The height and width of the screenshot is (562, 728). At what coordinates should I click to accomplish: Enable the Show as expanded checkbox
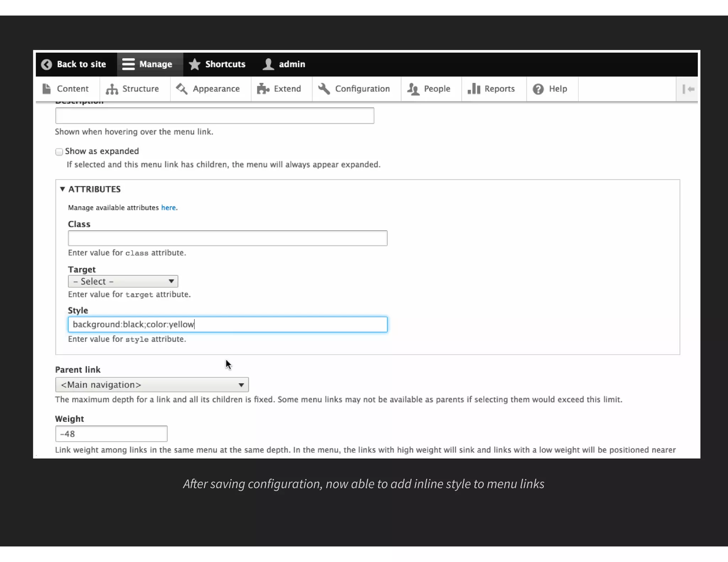[59, 152]
